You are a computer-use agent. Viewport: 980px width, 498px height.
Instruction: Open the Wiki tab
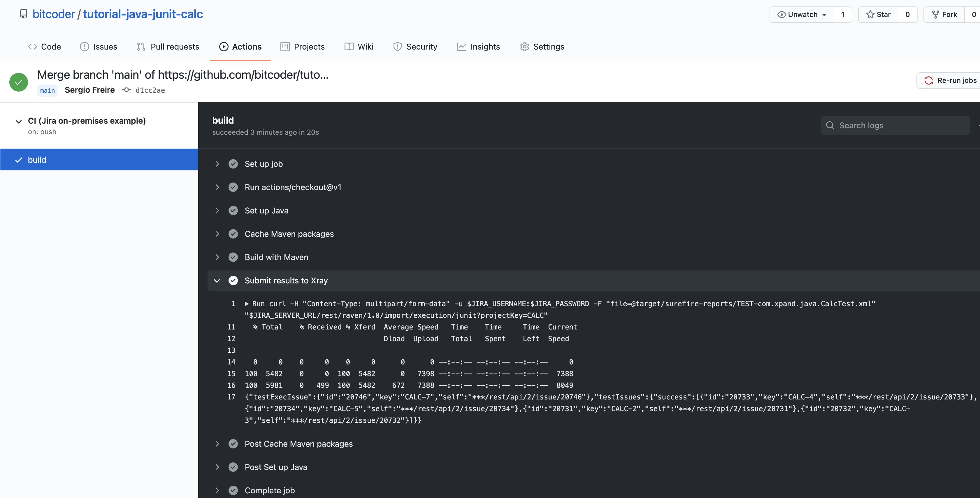tap(359, 46)
